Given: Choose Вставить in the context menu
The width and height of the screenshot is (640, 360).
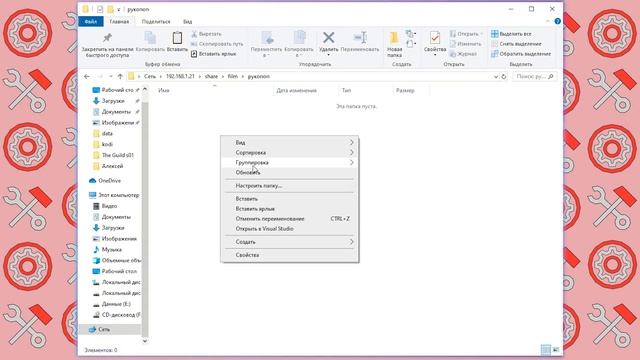Looking at the screenshot, I should click(290, 199).
